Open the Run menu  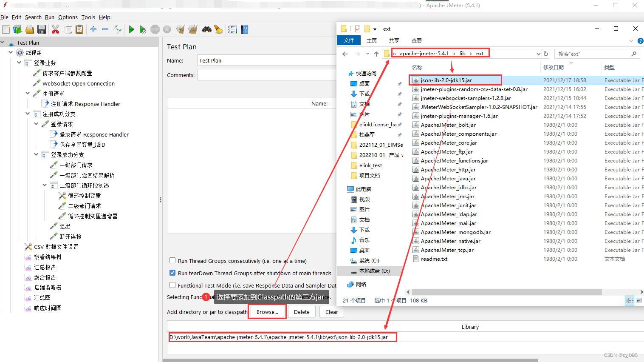(x=50, y=17)
